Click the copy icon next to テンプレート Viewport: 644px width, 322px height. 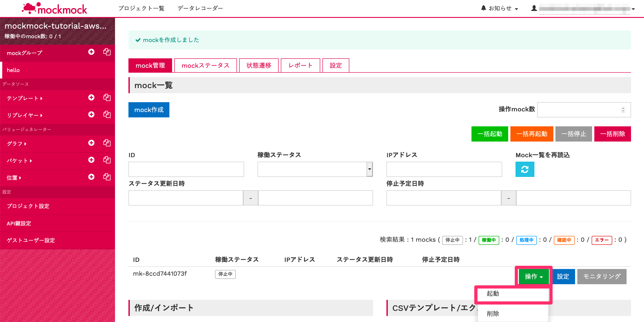(x=107, y=97)
